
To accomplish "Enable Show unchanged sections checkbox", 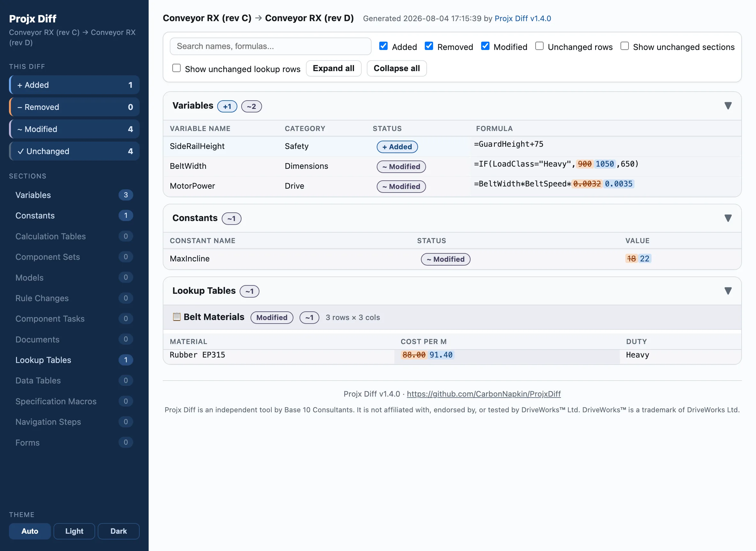I will pos(625,46).
